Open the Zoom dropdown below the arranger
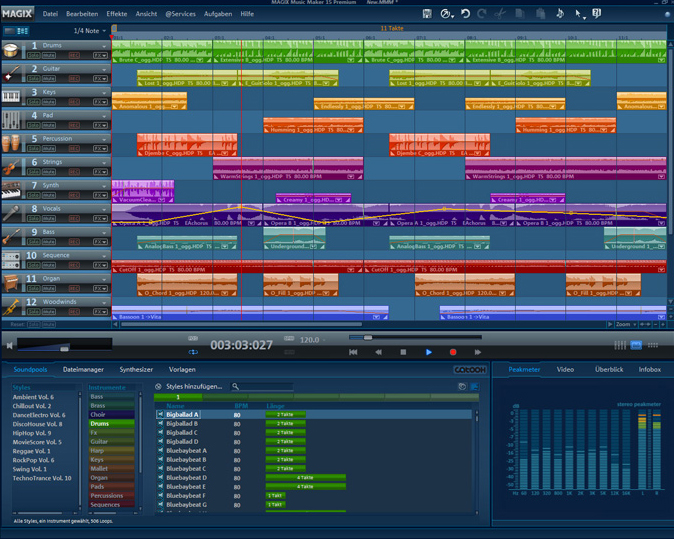 tap(625, 325)
